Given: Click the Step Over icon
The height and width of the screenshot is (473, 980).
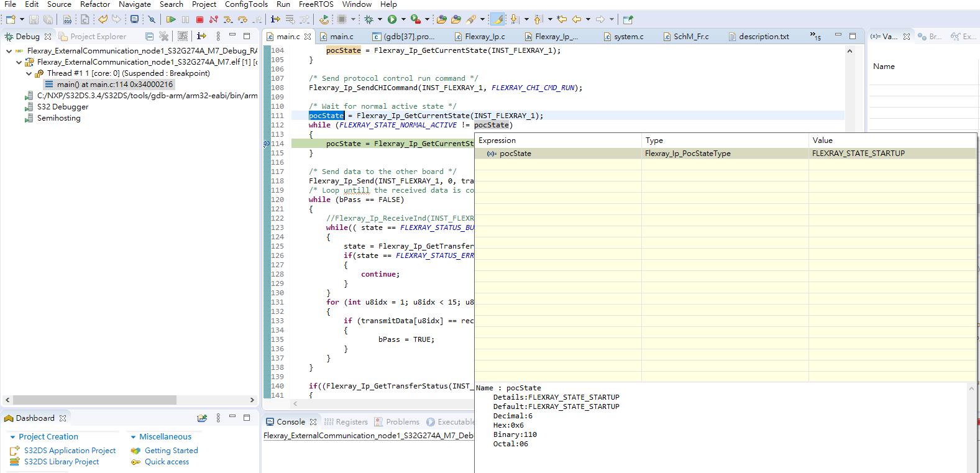Looking at the screenshot, I should point(242,20).
